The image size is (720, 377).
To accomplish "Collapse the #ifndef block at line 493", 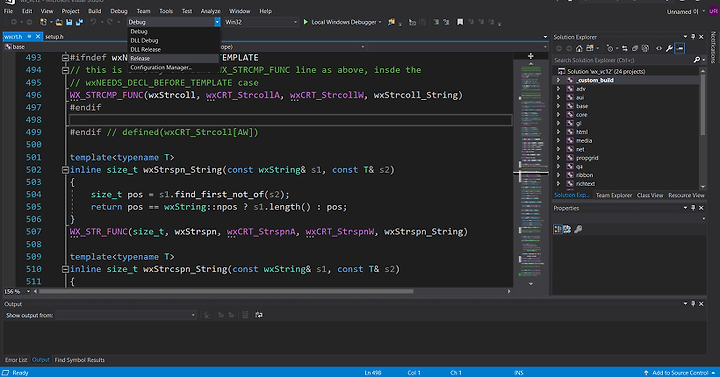I will point(65,58).
